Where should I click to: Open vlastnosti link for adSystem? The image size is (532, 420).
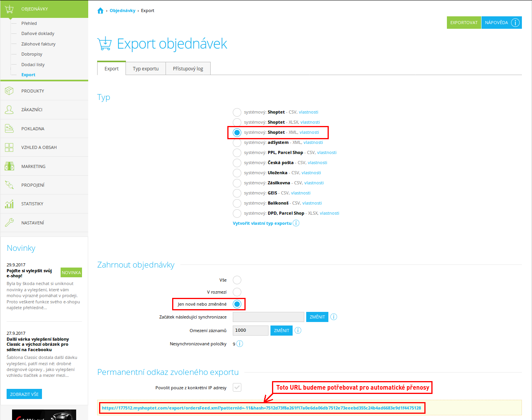point(313,142)
